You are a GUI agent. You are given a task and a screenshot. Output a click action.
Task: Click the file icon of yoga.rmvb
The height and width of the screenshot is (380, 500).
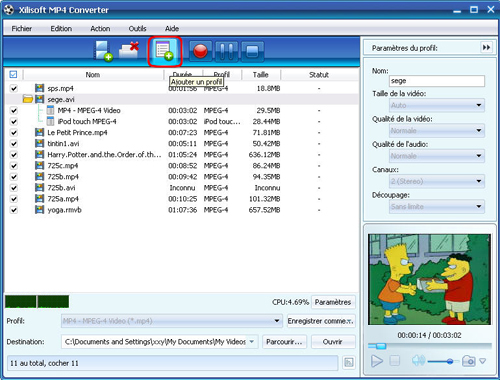click(x=39, y=210)
